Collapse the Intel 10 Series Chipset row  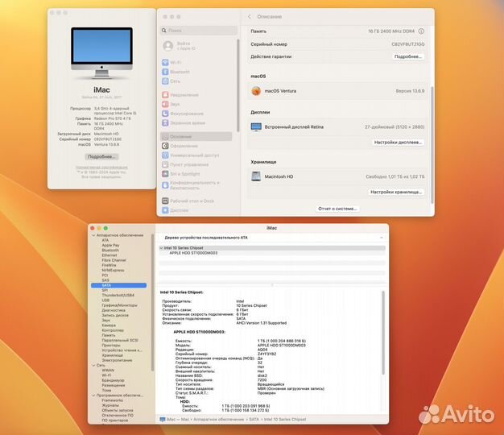161,248
